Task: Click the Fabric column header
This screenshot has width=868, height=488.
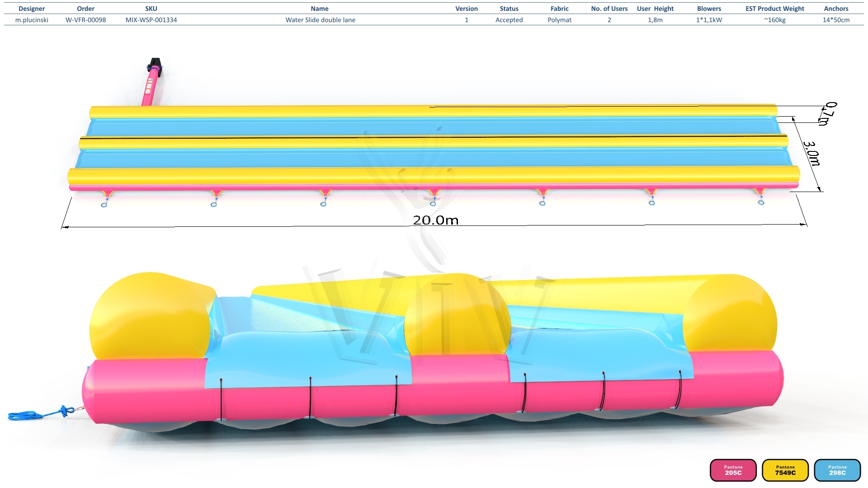Action: click(560, 9)
